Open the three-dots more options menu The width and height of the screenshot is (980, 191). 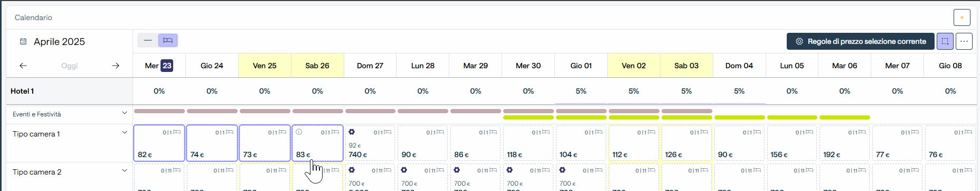point(964,41)
